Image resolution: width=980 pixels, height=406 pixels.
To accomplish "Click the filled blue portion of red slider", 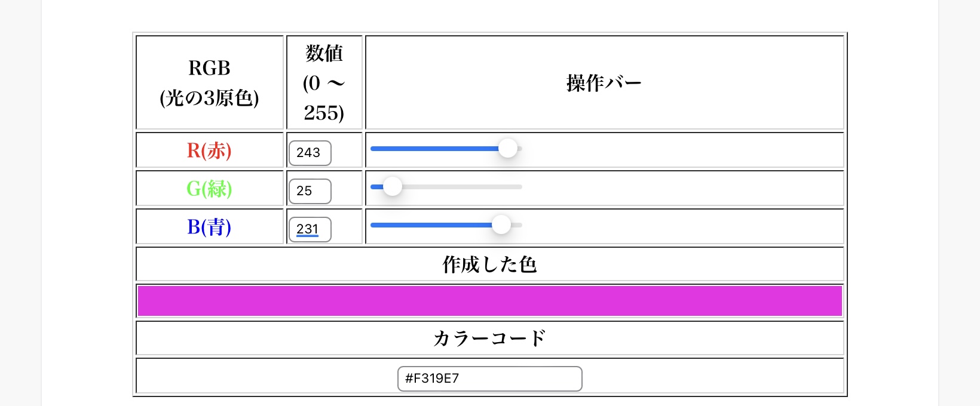I will point(434,149).
